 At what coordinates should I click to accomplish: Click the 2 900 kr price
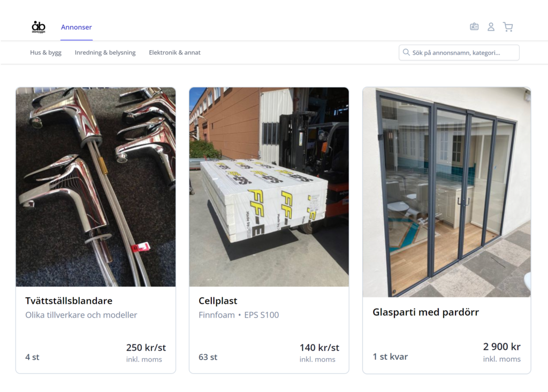coord(502,347)
